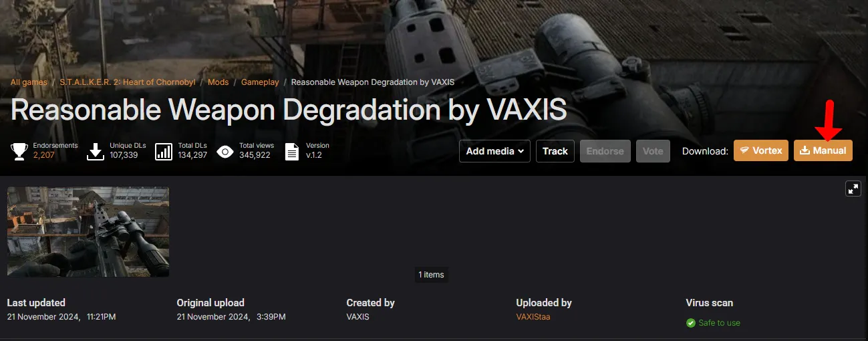Click the 2,207 endorsements count
The height and width of the screenshot is (341, 868).
point(44,155)
